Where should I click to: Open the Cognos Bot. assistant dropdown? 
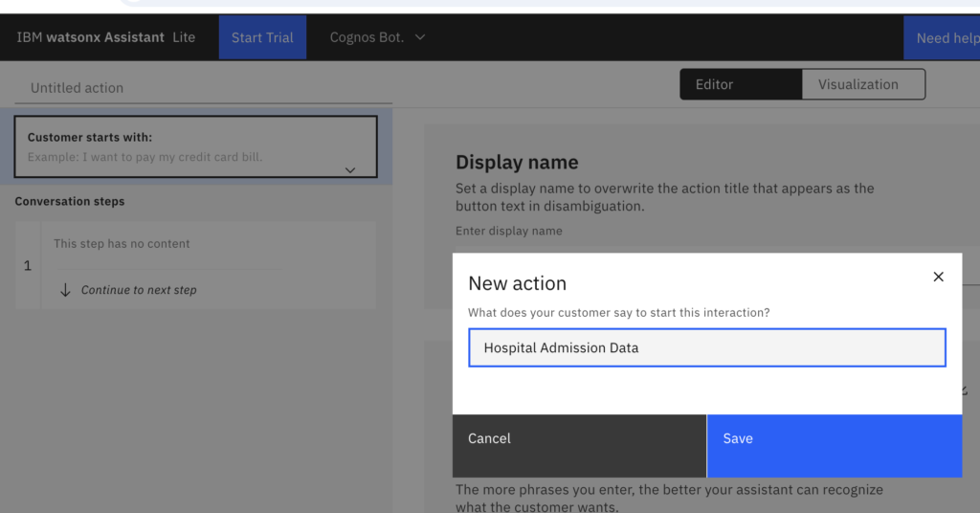(377, 37)
